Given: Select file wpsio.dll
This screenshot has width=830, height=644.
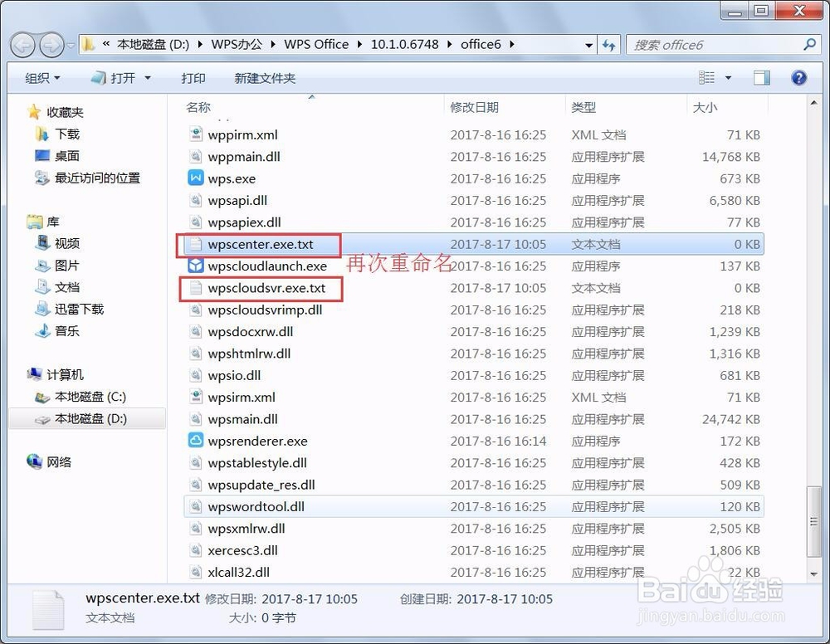Looking at the screenshot, I should [x=474, y=375].
